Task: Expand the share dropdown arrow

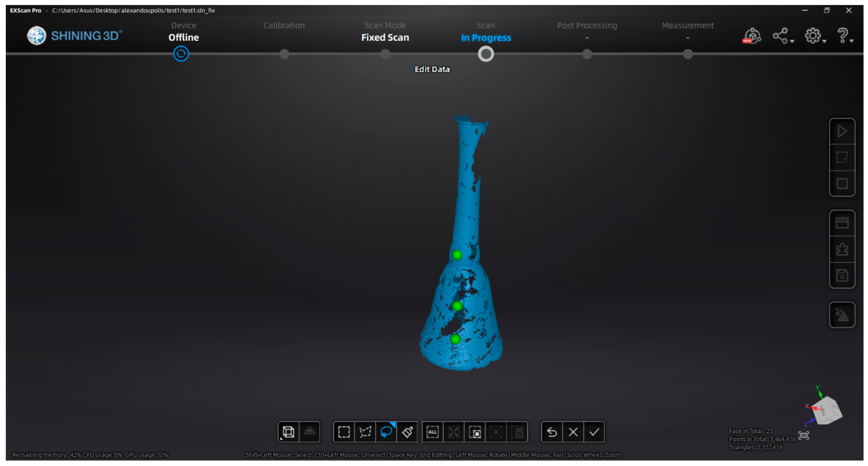Action: (x=792, y=41)
